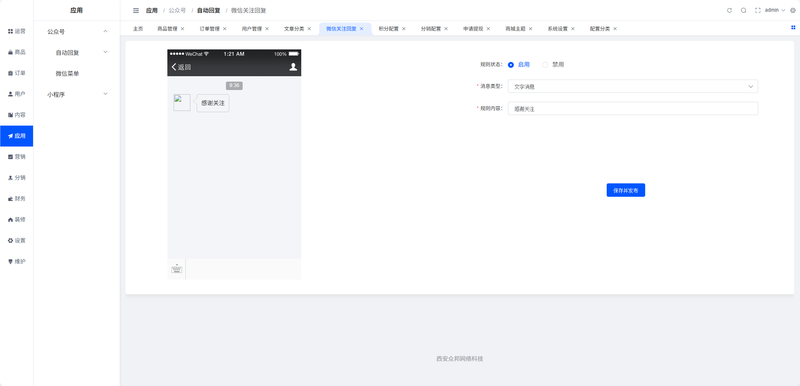Open the search icon in header
Viewport: 800px width, 386px height.
[x=743, y=10]
